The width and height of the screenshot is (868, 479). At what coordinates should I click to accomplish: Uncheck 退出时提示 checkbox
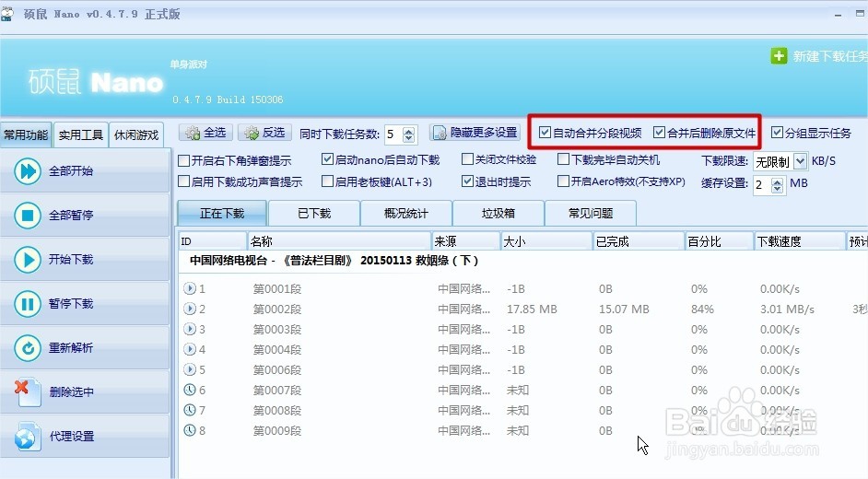click(x=468, y=181)
